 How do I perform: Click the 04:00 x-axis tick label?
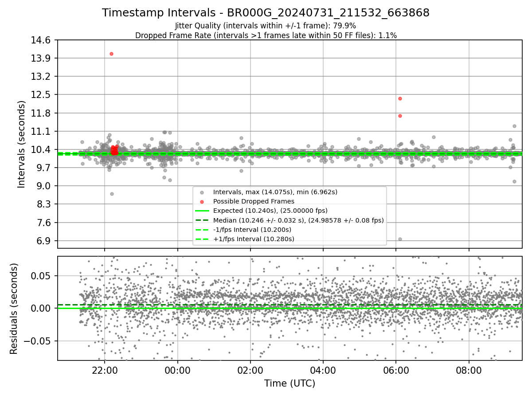tap(323, 370)
